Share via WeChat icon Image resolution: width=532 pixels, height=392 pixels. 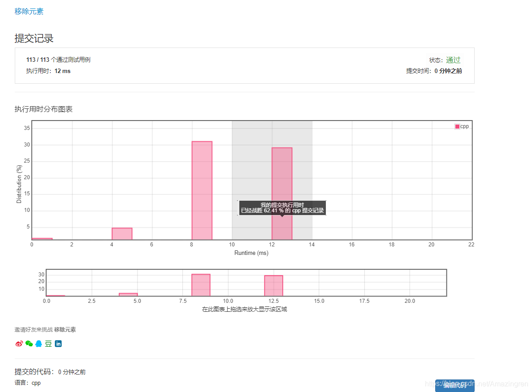(x=29, y=344)
